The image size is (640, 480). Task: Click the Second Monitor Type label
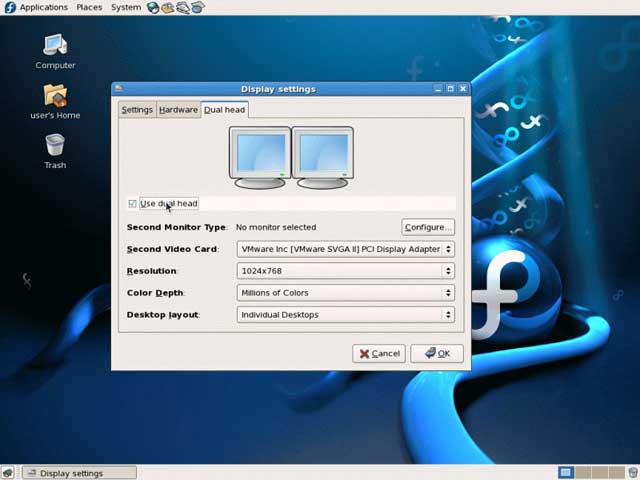176,227
